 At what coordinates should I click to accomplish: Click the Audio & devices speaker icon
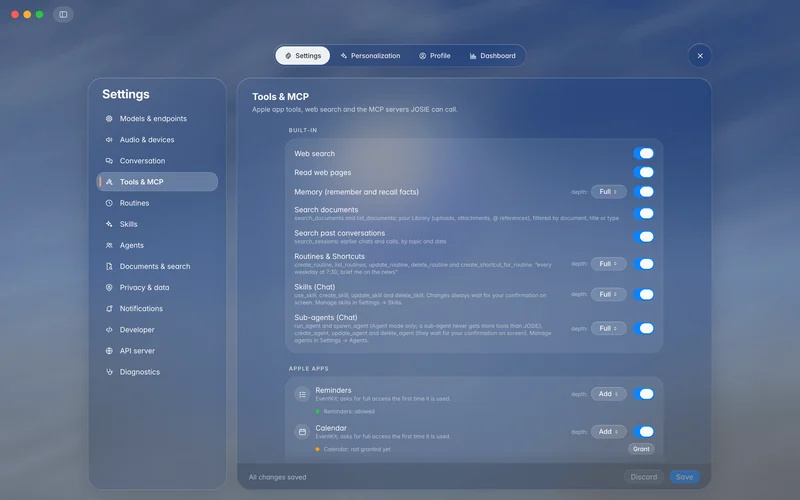109,139
